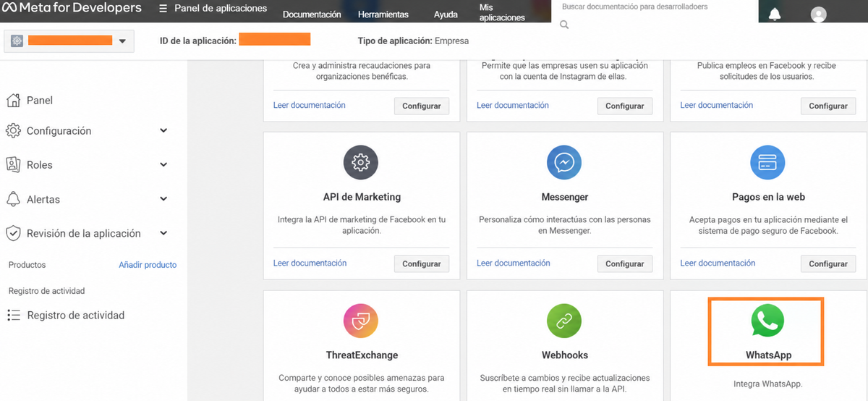Go to Mis aplicaciones
This screenshot has width=868, height=401.
[x=502, y=12]
